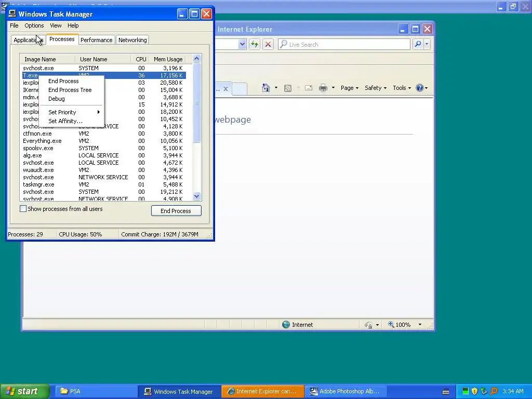This screenshot has width=532, height=399.
Task: Click the Task Manager title bar icon
Action: (12, 14)
